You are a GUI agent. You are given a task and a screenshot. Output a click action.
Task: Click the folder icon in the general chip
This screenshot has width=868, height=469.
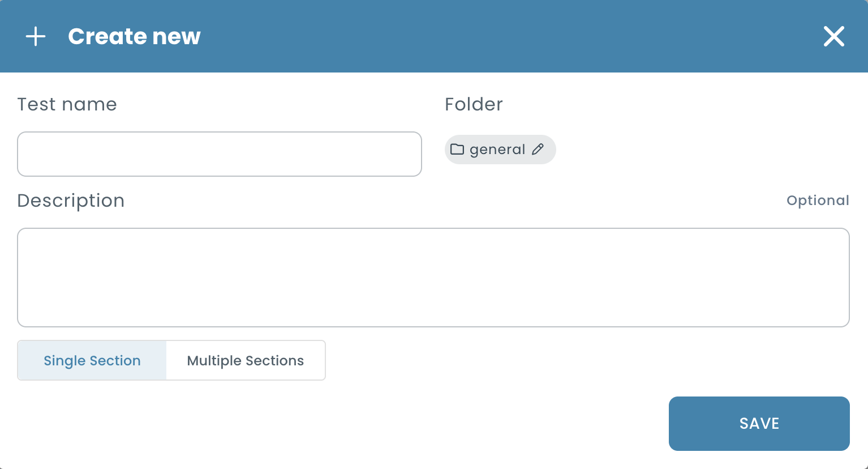coord(457,150)
